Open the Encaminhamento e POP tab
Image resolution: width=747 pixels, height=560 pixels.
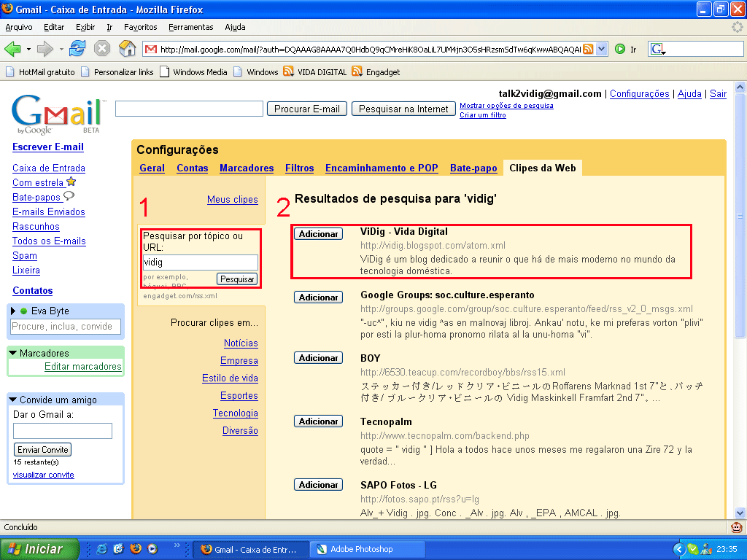click(382, 168)
